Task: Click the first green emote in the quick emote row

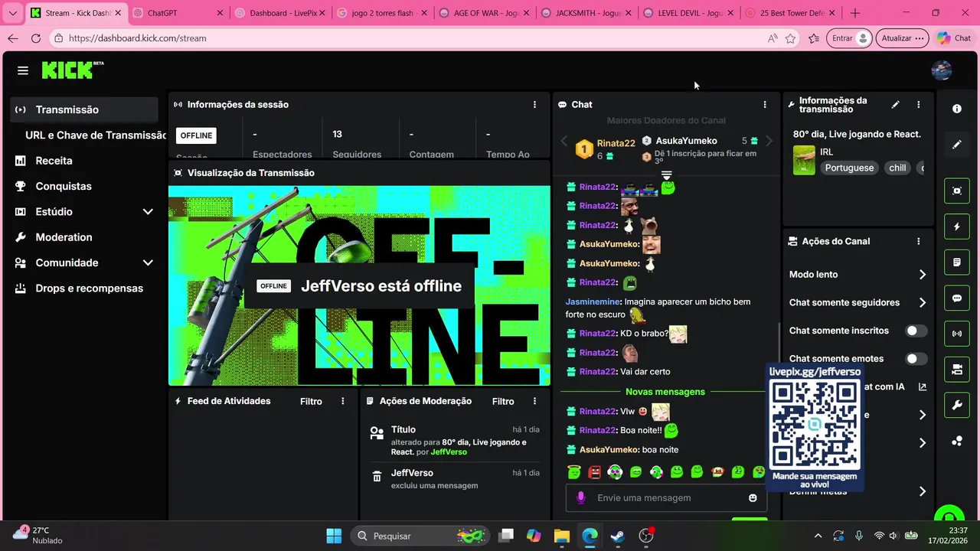Action: (574, 472)
